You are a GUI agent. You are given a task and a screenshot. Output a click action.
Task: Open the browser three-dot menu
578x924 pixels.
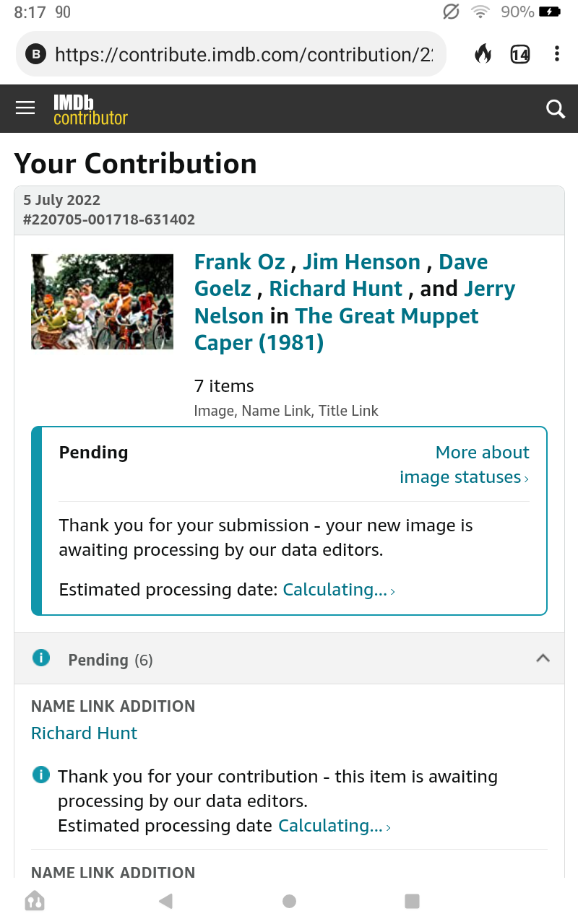click(x=556, y=54)
